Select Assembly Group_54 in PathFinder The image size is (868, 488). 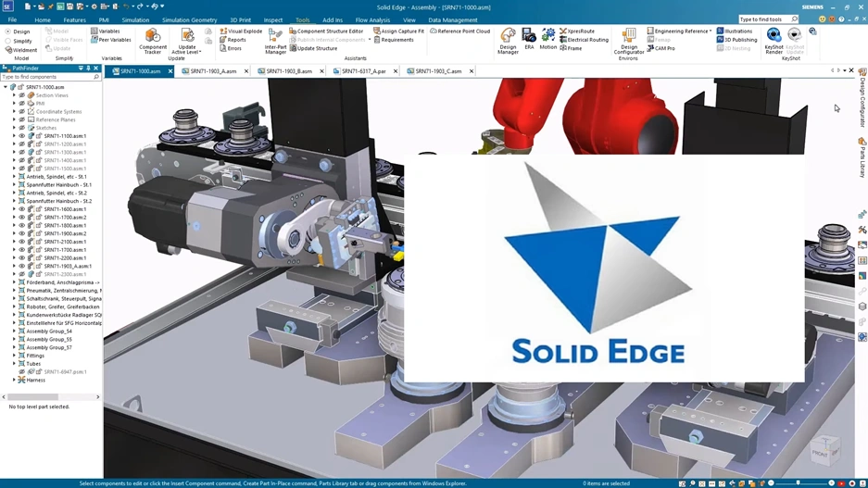[x=49, y=332]
